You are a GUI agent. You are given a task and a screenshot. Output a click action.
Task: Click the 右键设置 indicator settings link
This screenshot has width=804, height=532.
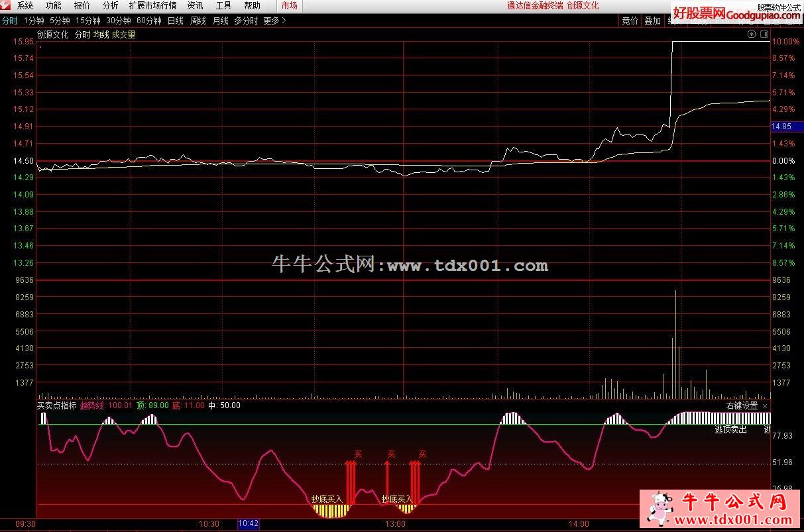pyautogui.click(x=742, y=406)
